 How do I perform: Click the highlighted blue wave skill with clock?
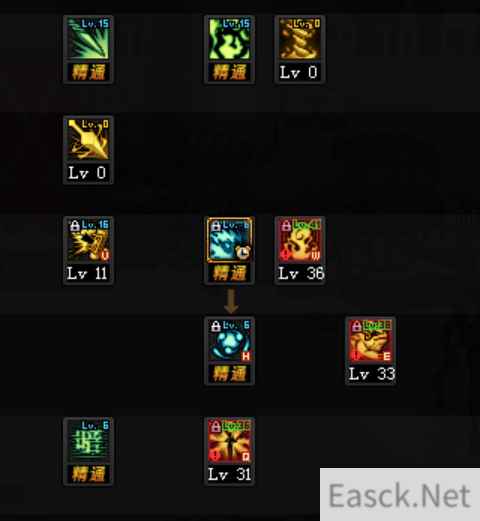point(229,240)
